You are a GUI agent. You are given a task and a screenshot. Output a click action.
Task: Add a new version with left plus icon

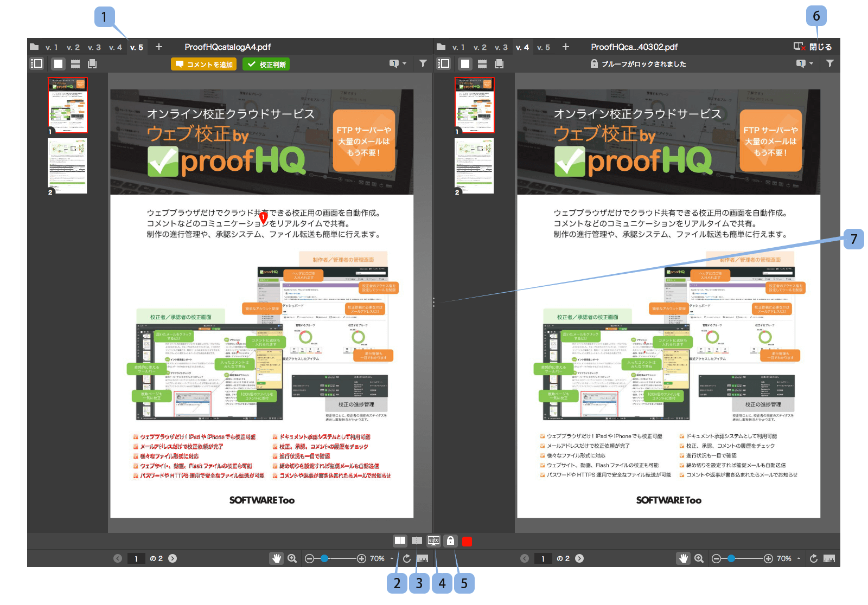(x=159, y=47)
